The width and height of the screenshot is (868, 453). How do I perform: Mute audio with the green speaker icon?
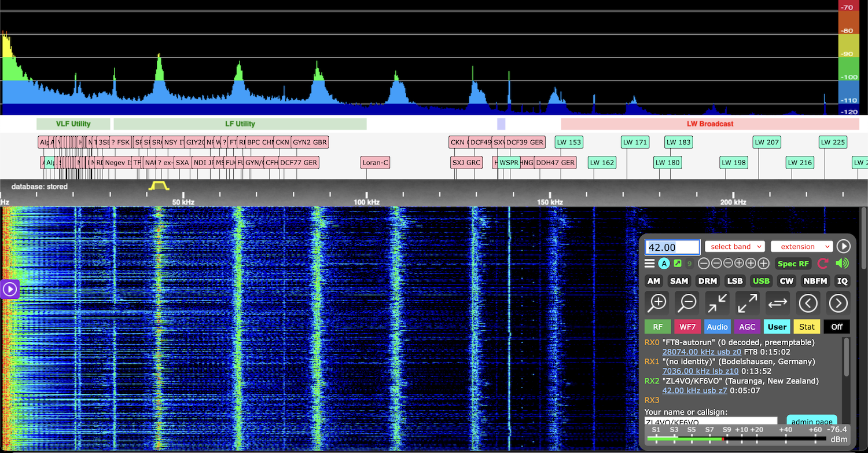[x=842, y=264]
